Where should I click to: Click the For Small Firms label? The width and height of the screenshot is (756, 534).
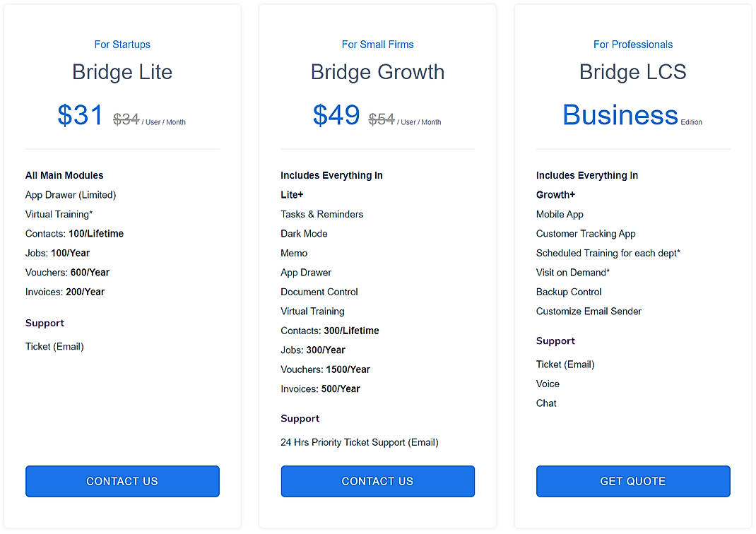coord(377,44)
